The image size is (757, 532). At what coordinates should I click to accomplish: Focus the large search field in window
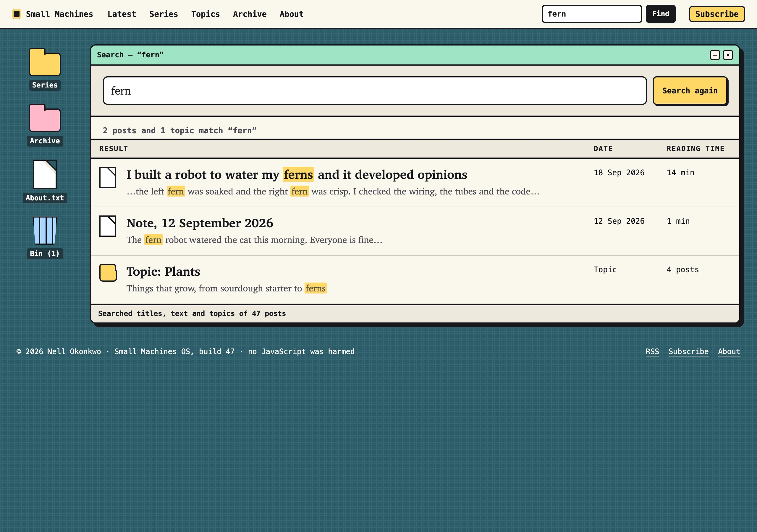[x=375, y=91]
